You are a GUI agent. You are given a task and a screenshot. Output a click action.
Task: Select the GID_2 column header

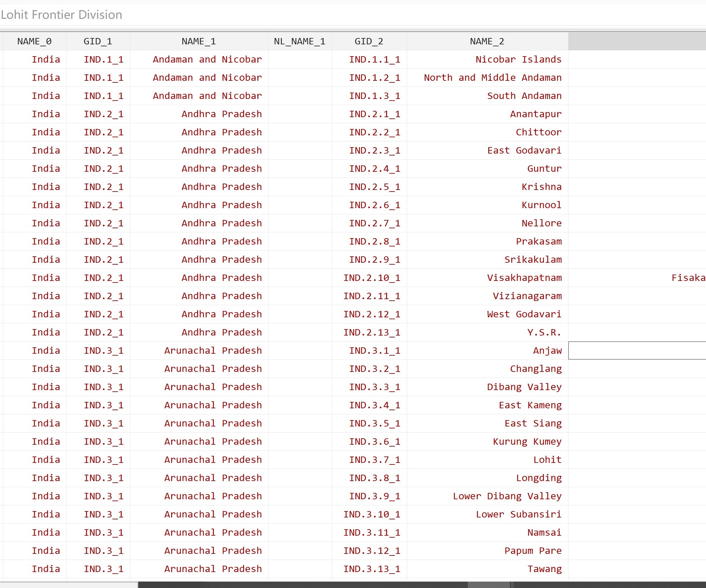369,41
